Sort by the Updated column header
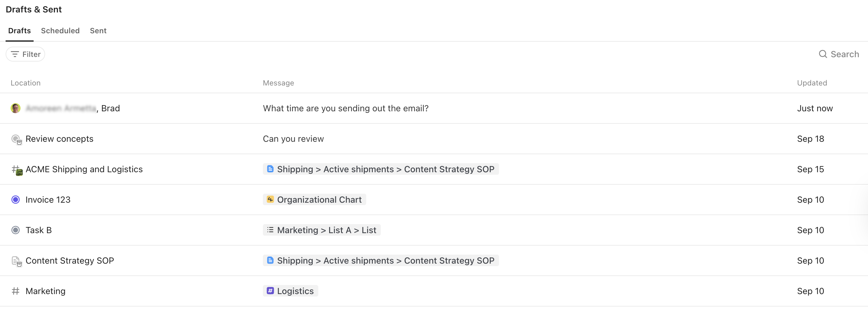 (812, 83)
